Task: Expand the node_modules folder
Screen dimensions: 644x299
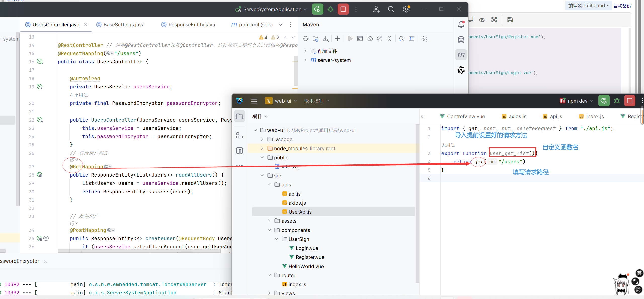Action: (x=262, y=148)
